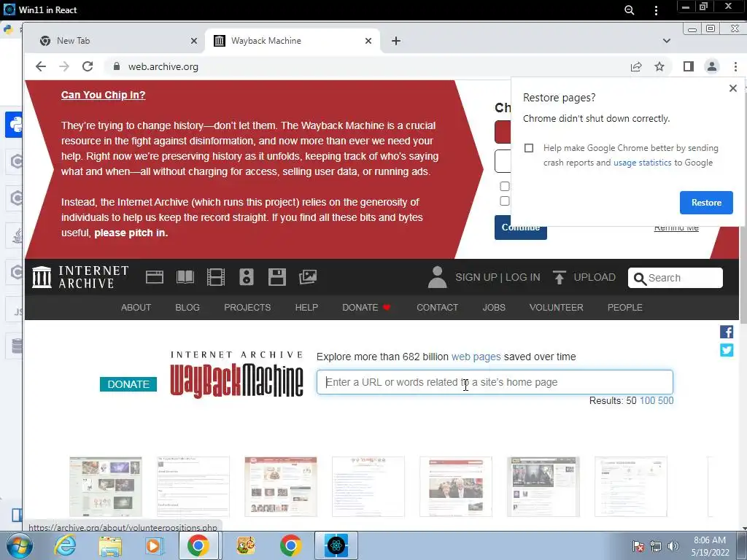Close the Restore pages popup
The image size is (747, 560).
coord(732,88)
